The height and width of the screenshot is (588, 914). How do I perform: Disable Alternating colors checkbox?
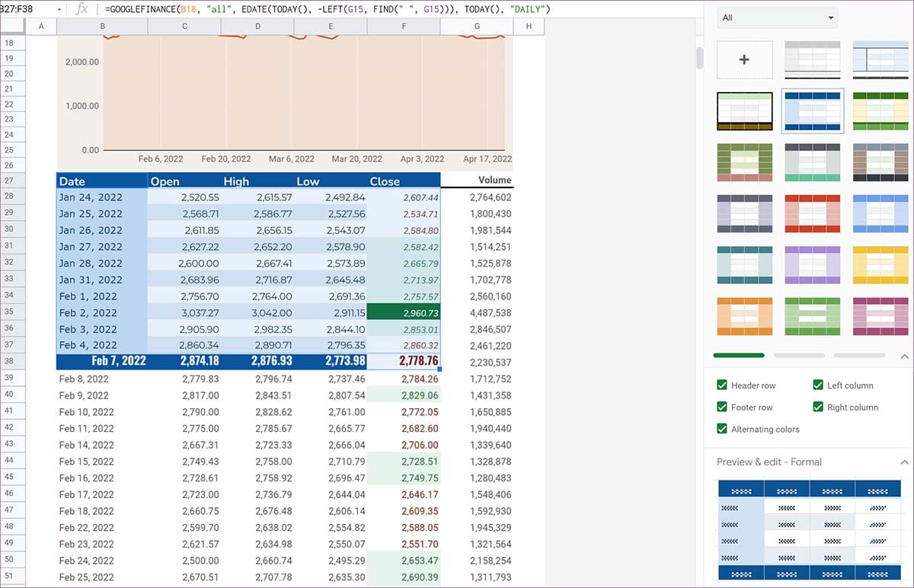[722, 429]
